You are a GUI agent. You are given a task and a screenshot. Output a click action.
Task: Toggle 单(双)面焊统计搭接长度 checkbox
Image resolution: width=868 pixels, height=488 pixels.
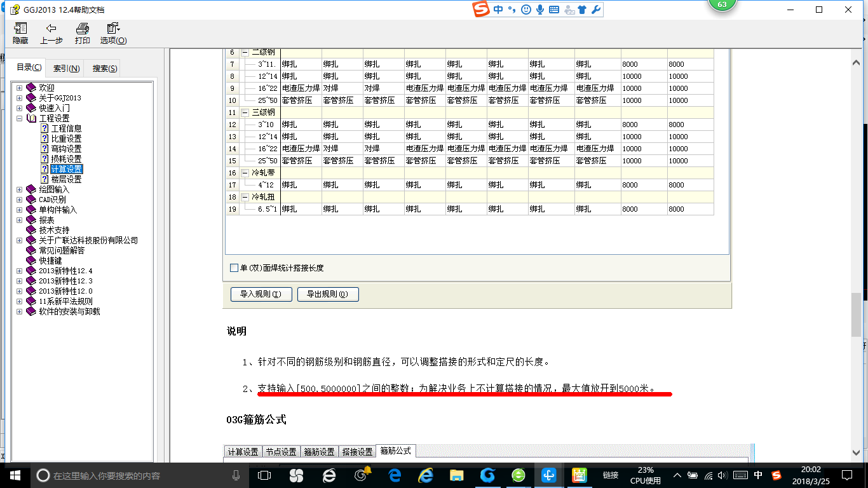pyautogui.click(x=234, y=268)
